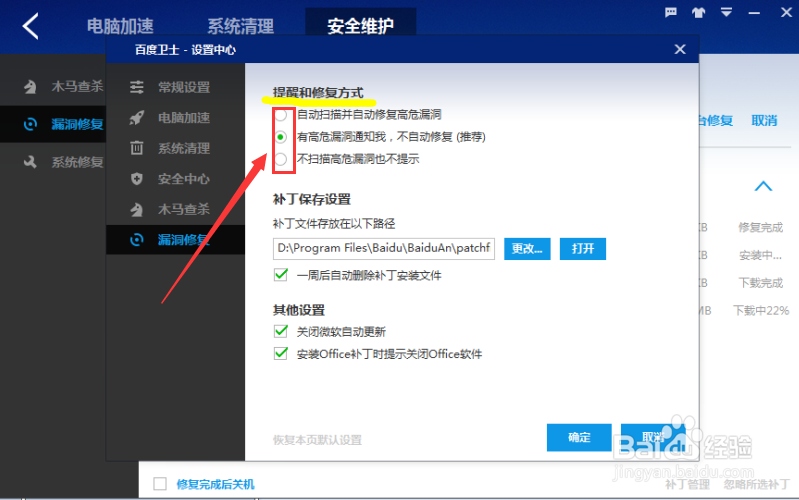Screen dimensions: 799x500
Task: Close the 设置中心 dialog
Action: [680, 49]
